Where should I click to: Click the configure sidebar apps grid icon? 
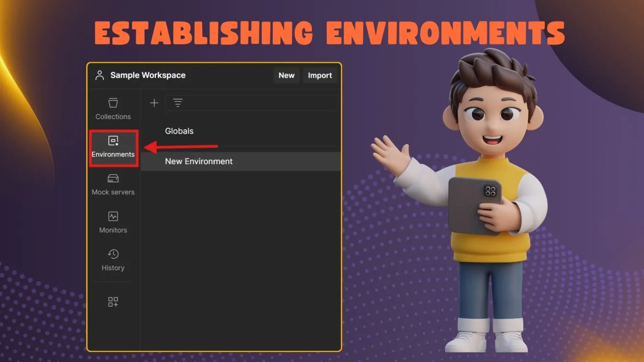[113, 302]
